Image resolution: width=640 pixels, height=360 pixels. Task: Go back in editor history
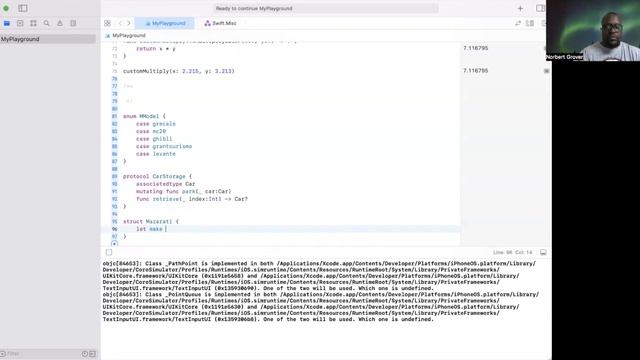(120, 23)
